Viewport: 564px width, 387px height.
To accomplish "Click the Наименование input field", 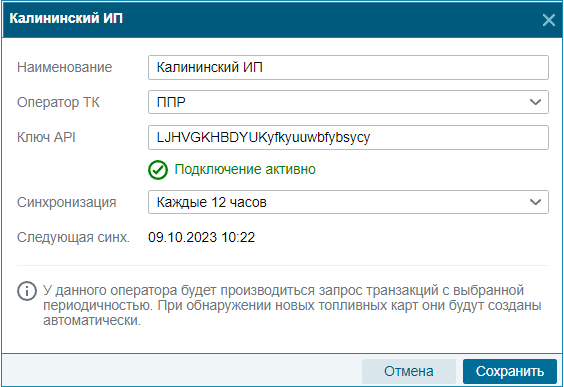I will 348,67.
